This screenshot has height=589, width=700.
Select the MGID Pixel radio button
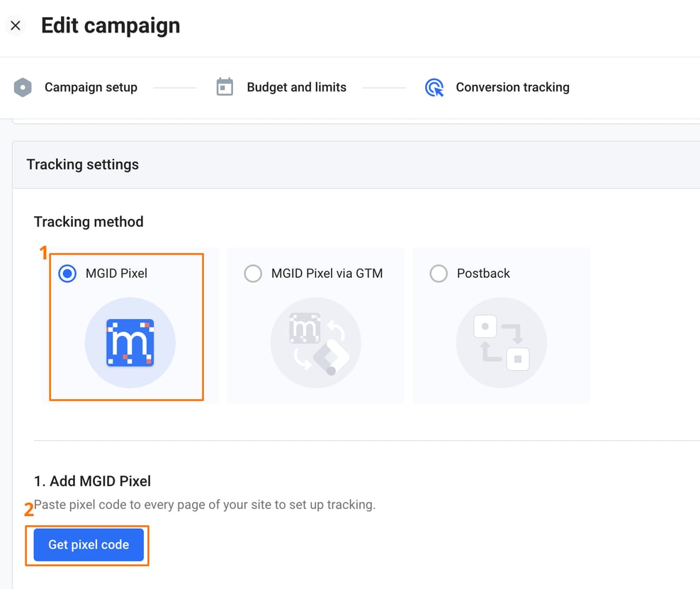click(x=67, y=274)
